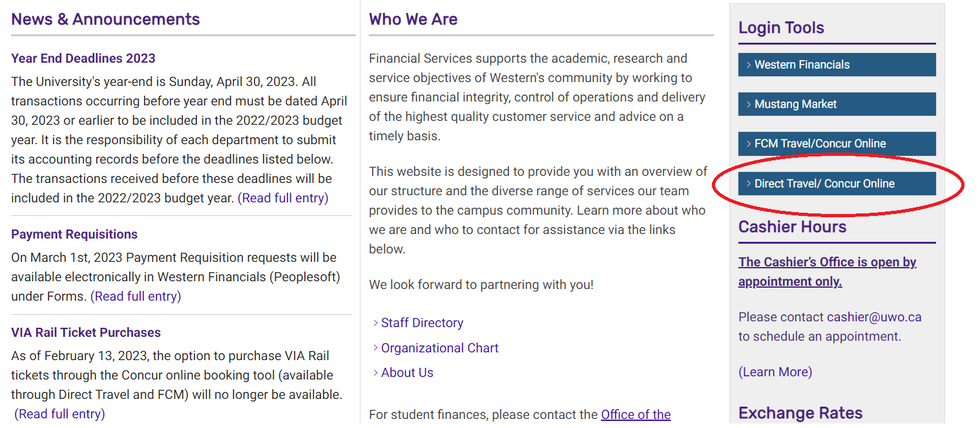The width and height of the screenshot is (980, 428).
Task: Click the chevron icon beside Mustang Market
Action: tap(748, 104)
